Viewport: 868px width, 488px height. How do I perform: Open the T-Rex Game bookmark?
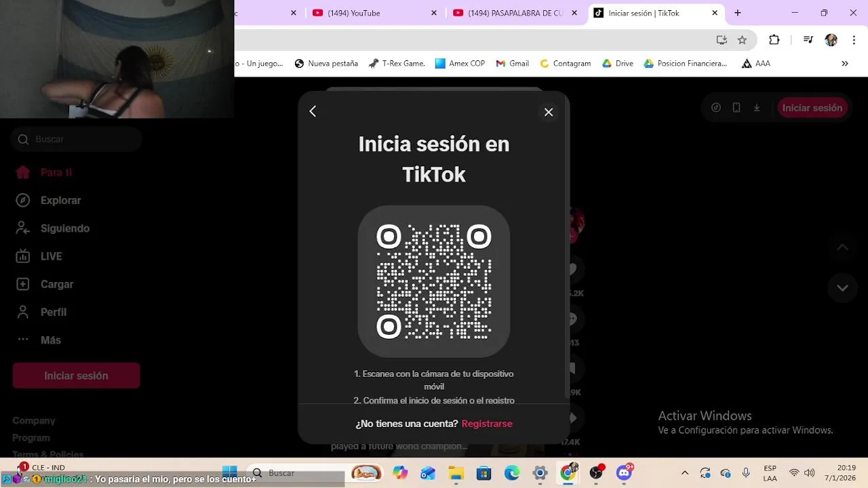pyautogui.click(x=397, y=63)
